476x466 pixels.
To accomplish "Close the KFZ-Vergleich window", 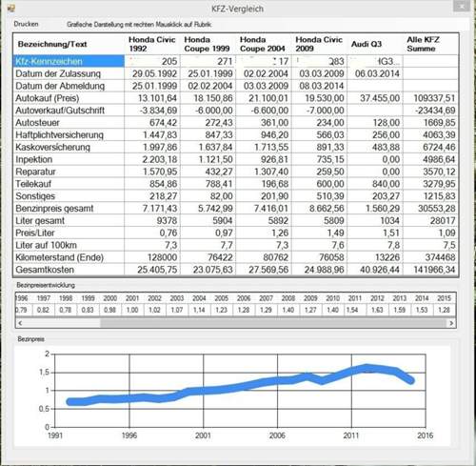I will [x=461, y=7].
